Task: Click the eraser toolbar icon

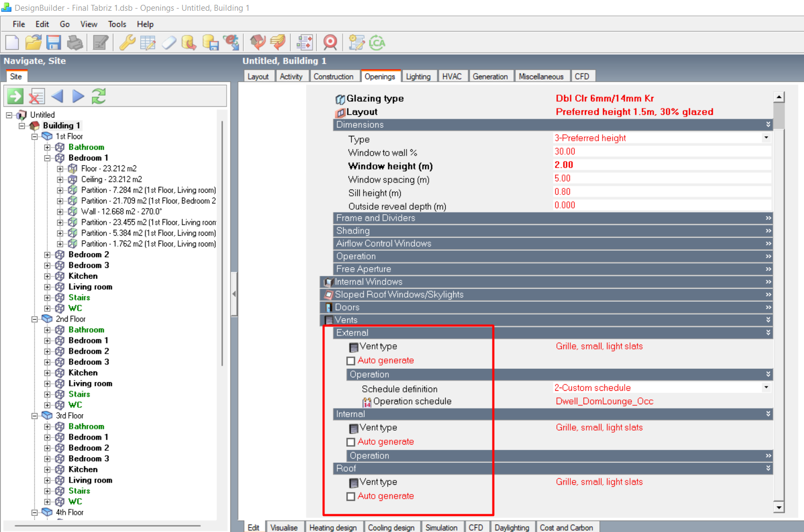Action: point(169,42)
